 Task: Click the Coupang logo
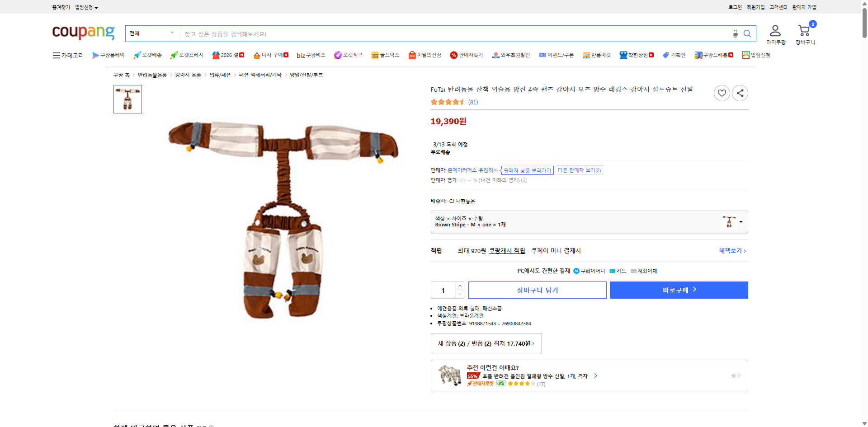(x=83, y=32)
